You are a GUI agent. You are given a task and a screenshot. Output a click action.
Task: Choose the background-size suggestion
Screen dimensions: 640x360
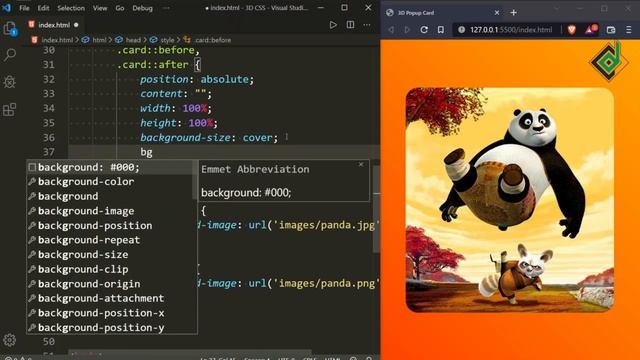click(x=111, y=255)
